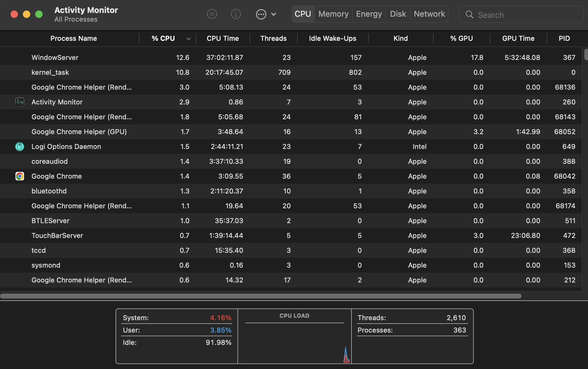Select the kernel_task process
The height and width of the screenshot is (369, 588).
[x=291, y=72]
